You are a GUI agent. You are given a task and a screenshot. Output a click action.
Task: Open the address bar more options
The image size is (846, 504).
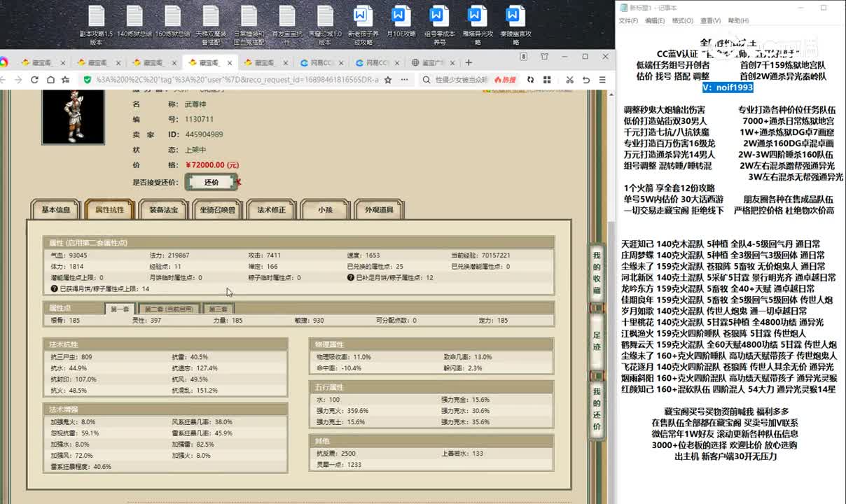point(404,80)
